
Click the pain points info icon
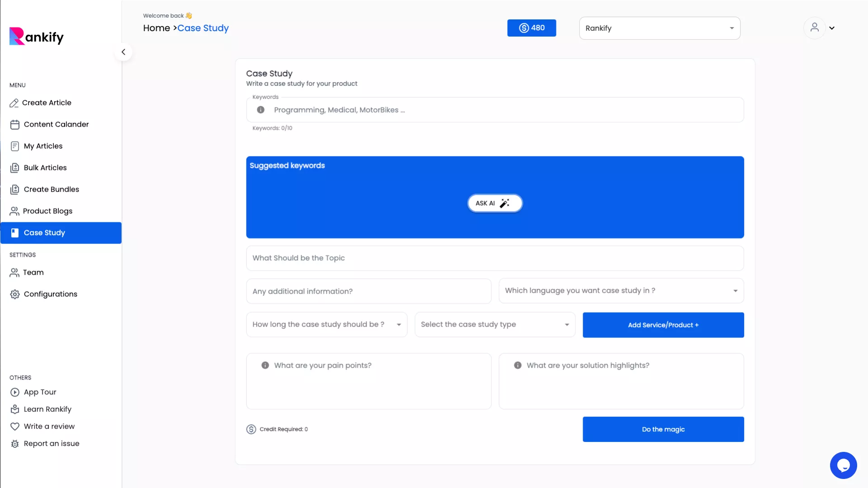pyautogui.click(x=265, y=365)
